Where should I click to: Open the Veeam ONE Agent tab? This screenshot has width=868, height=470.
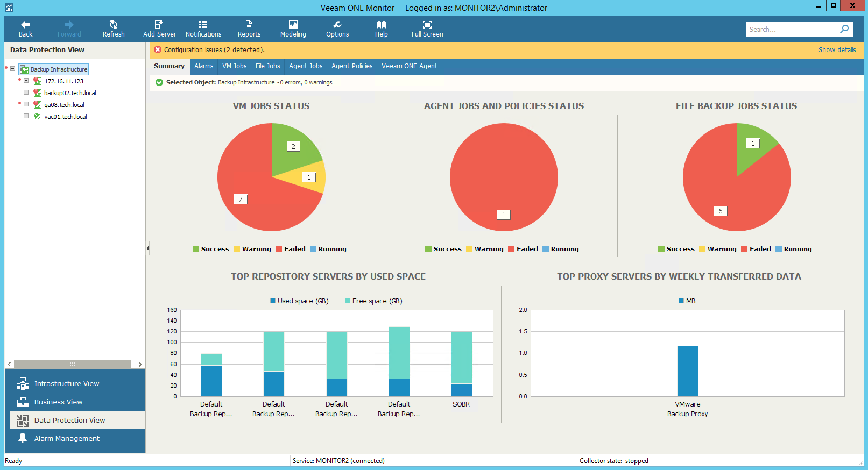coord(410,66)
